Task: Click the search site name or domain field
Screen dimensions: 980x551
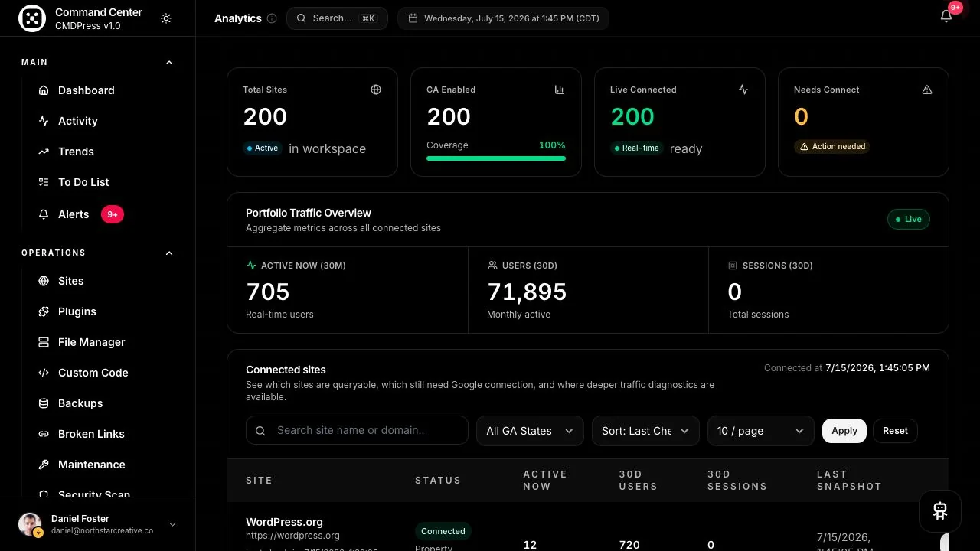Action: point(357,431)
